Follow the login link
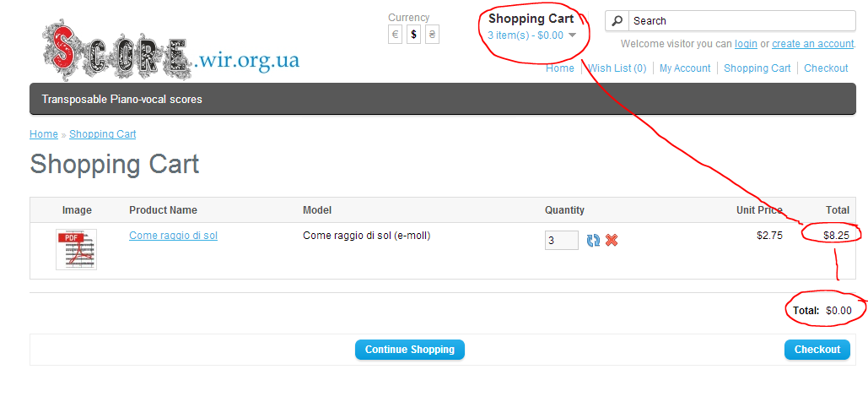 pyautogui.click(x=746, y=44)
